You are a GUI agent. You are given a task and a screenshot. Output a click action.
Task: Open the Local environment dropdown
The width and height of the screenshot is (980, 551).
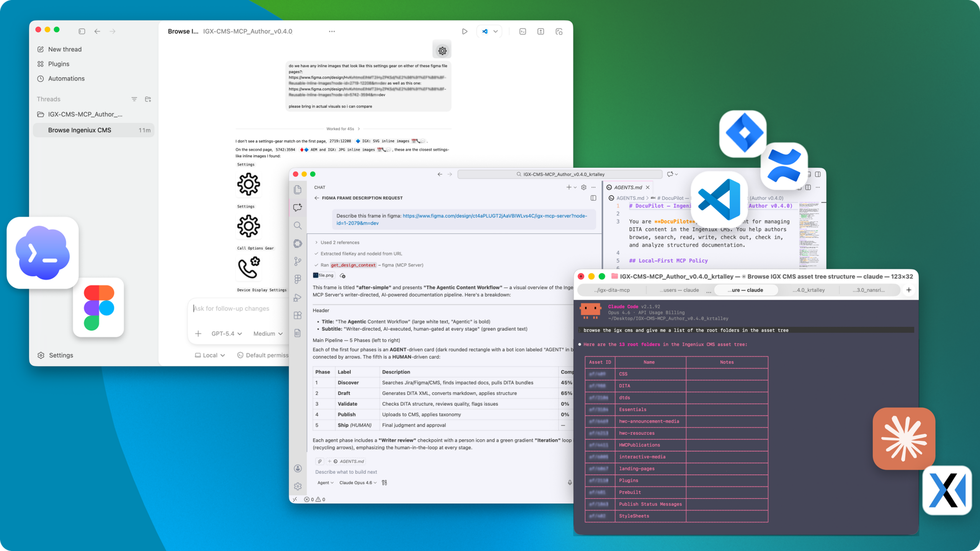[210, 355]
